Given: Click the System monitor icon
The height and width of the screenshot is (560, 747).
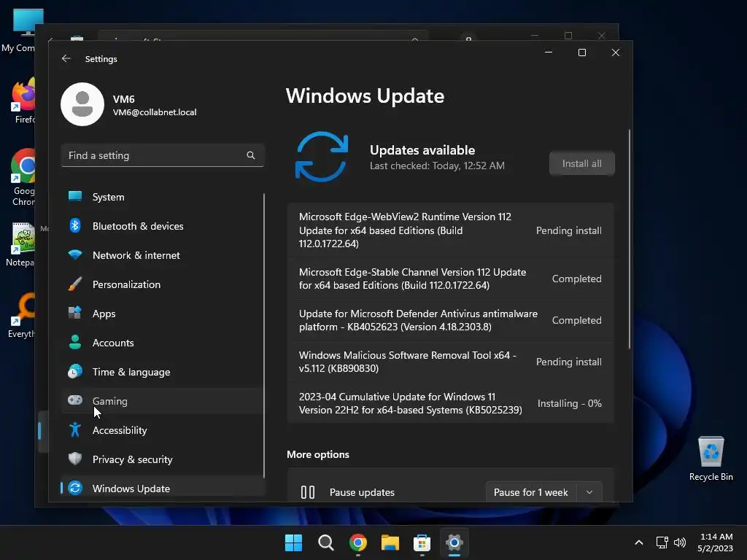Looking at the screenshot, I should (75, 196).
